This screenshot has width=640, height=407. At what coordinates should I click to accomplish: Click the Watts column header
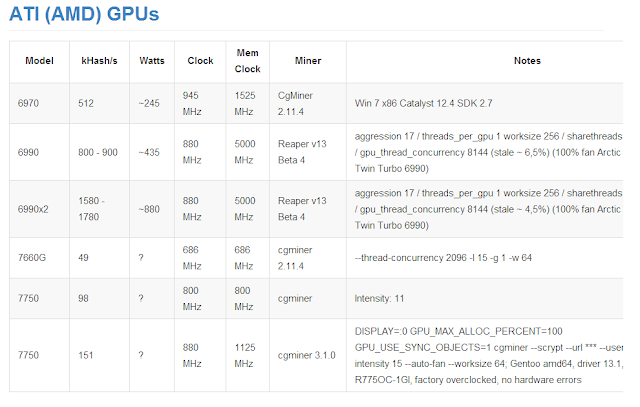[152, 61]
